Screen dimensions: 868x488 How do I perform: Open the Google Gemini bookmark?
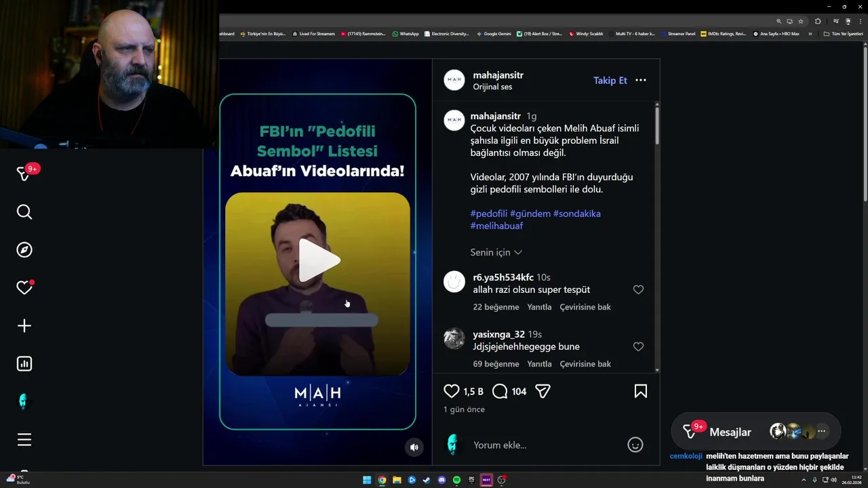(x=494, y=34)
